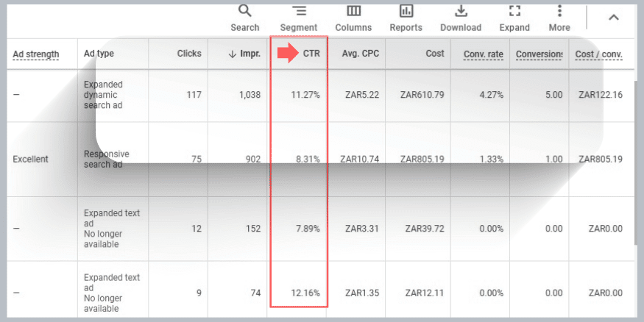Click the Search magnifier icon

coord(245,11)
